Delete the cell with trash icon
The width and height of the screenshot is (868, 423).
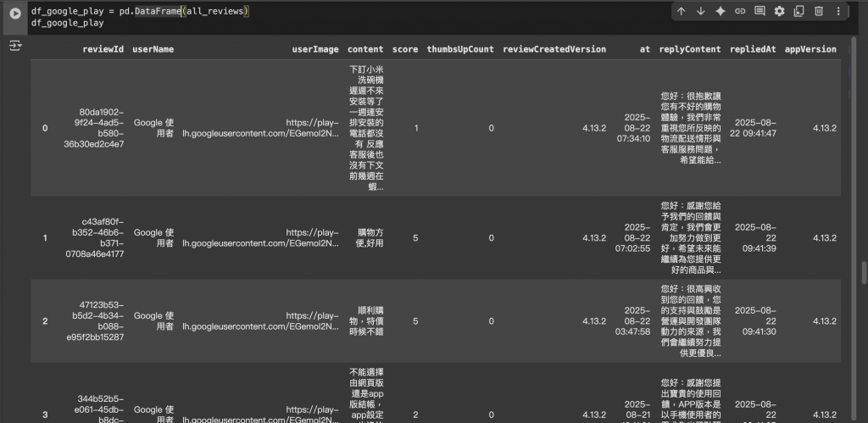coord(819,11)
